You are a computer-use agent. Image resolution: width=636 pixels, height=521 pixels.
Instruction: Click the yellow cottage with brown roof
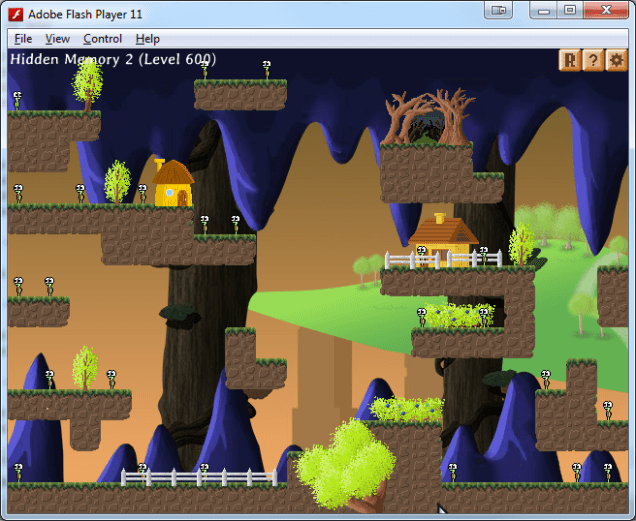coord(443,235)
